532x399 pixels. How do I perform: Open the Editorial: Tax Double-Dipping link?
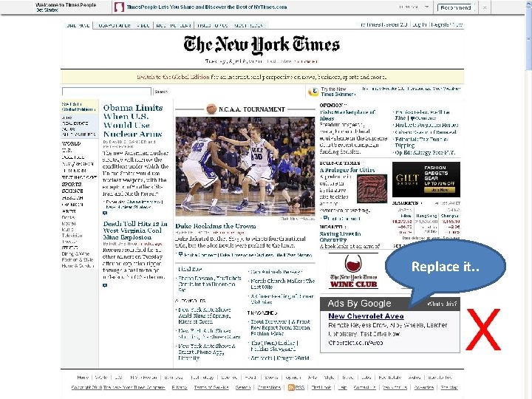click(x=421, y=142)
